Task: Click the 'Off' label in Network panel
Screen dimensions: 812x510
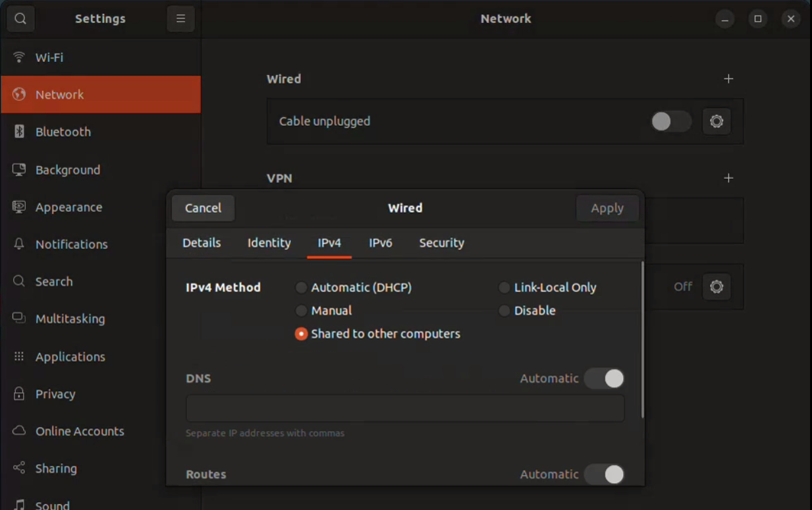Action: point(683,287)
